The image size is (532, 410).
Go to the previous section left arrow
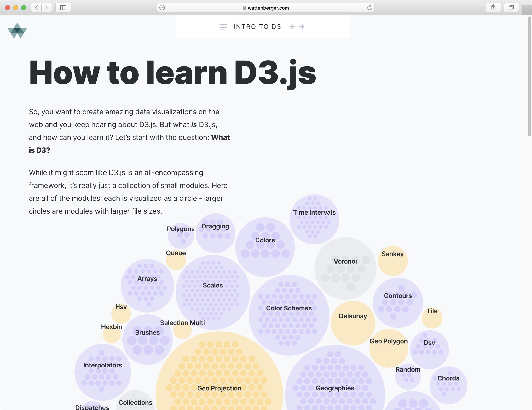point(293,27)
